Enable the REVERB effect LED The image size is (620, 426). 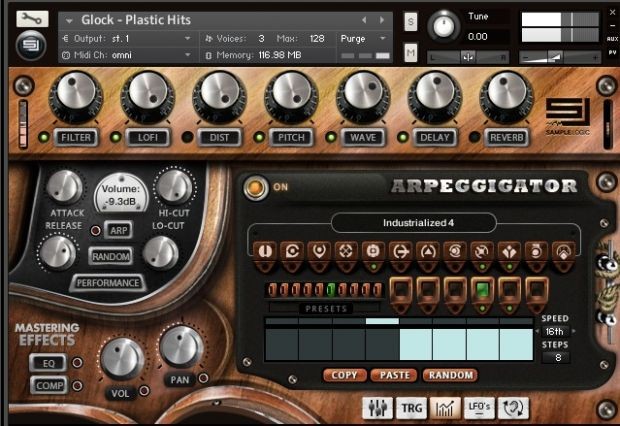474,137
